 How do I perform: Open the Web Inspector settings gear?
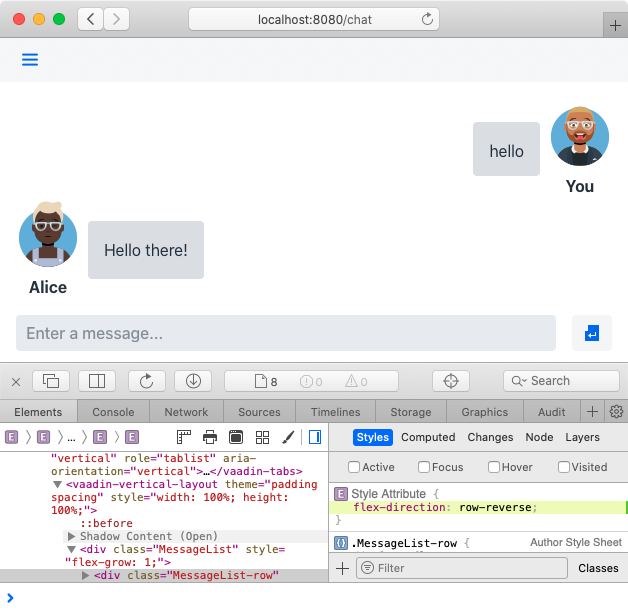point(616,412)
